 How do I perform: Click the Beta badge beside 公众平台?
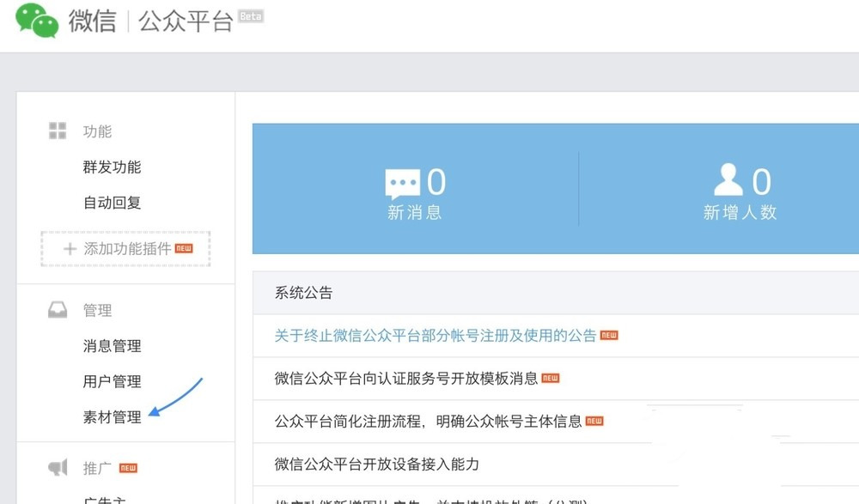tap(251, 16)
